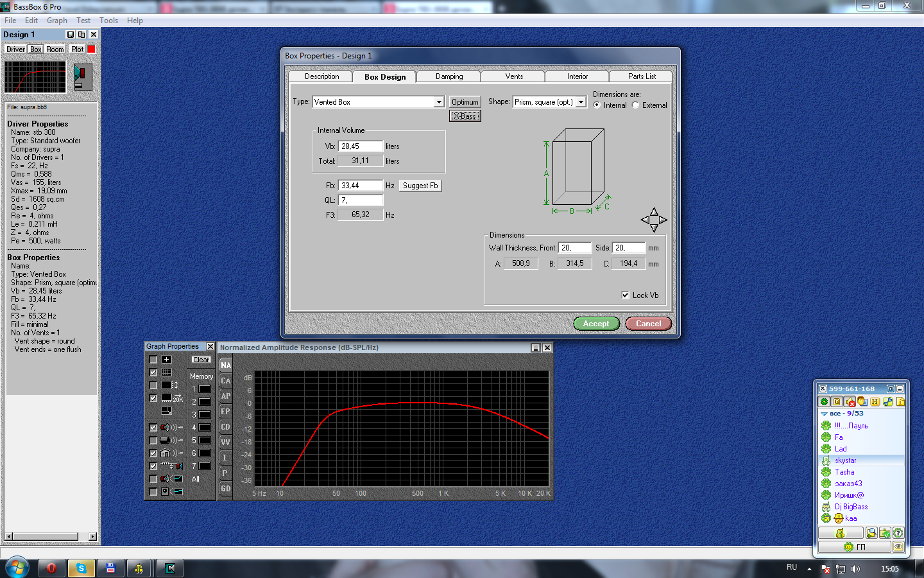924x578 pixels.
Task: Open the Tools menu
Action: tap(108, 21)
